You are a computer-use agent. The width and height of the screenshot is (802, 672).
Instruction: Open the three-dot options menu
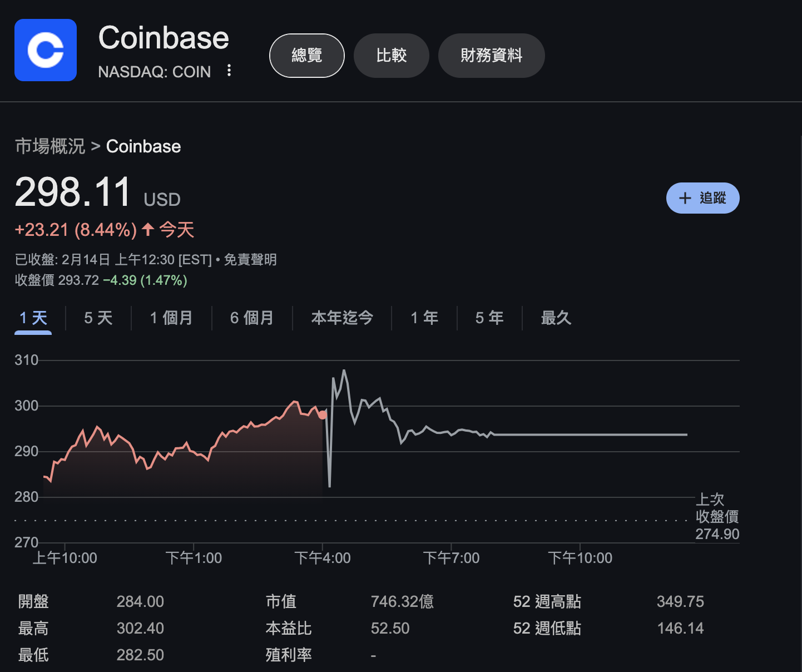point(229,71)
